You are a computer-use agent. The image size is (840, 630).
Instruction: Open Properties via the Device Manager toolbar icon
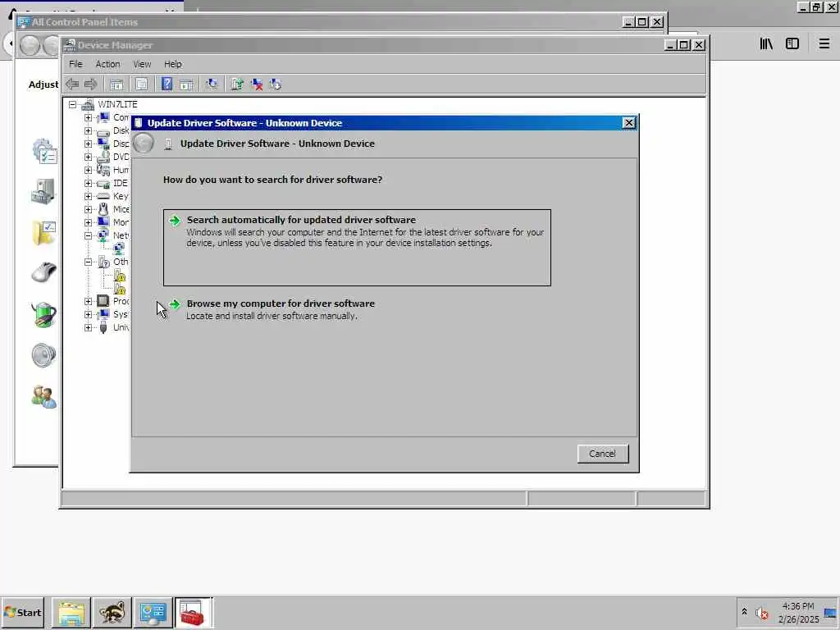point(141,84)
